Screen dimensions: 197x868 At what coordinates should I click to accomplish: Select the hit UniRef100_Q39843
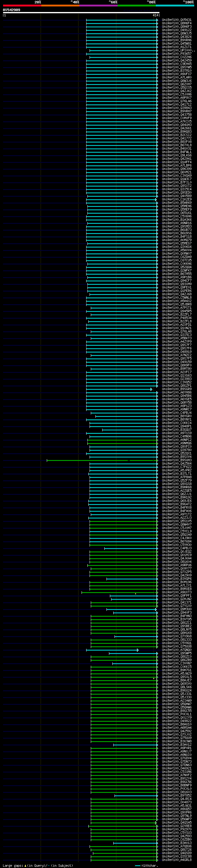[x=176, y=108]
